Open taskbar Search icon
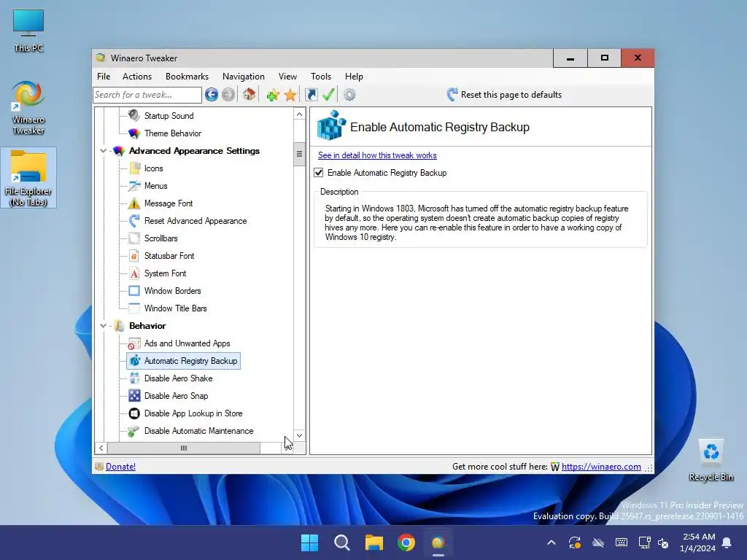The image size is (747, 560). coord(342,542)
